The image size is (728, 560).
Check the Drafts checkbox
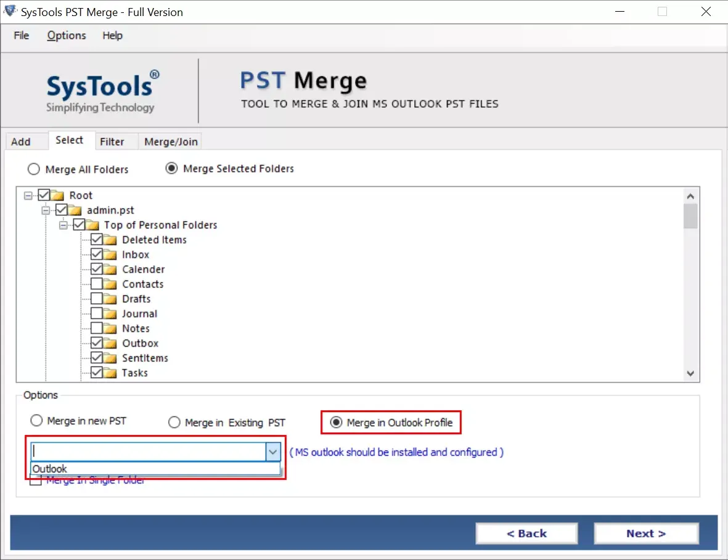(97, 298)
